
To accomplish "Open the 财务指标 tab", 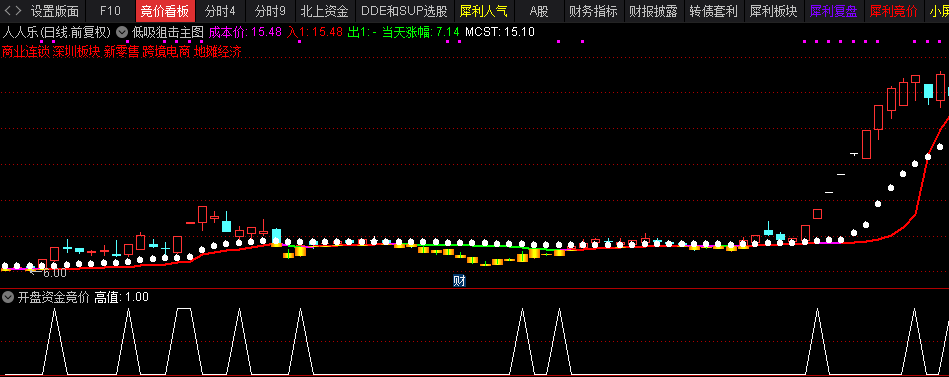I will pos(593,11).
